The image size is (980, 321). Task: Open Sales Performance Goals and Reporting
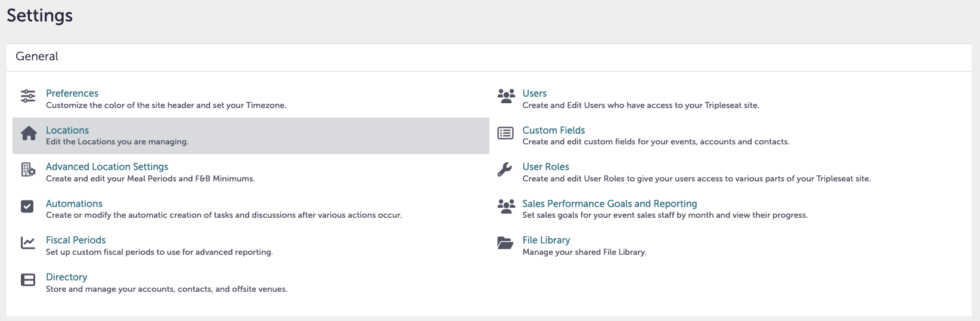[x=610, y=203]
